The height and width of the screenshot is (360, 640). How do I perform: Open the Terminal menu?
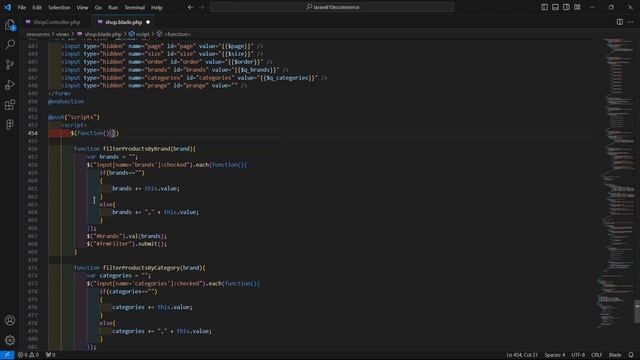coord(134,7)
